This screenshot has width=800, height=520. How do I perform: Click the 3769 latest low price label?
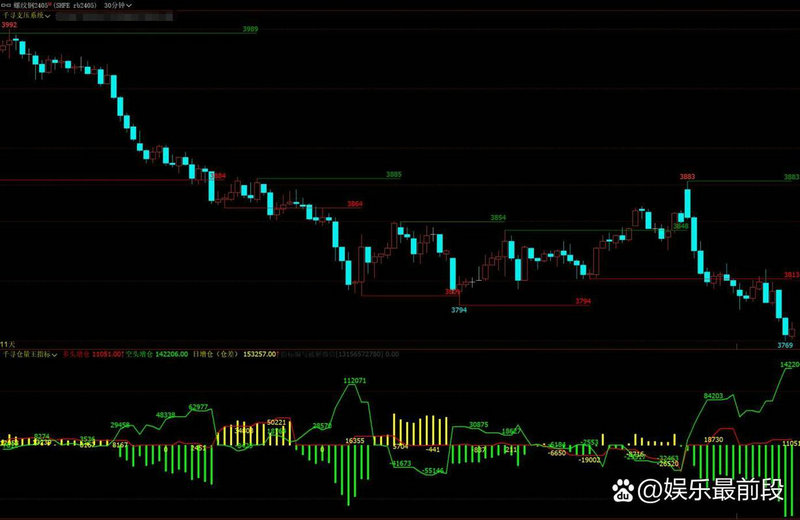point(785,344)
